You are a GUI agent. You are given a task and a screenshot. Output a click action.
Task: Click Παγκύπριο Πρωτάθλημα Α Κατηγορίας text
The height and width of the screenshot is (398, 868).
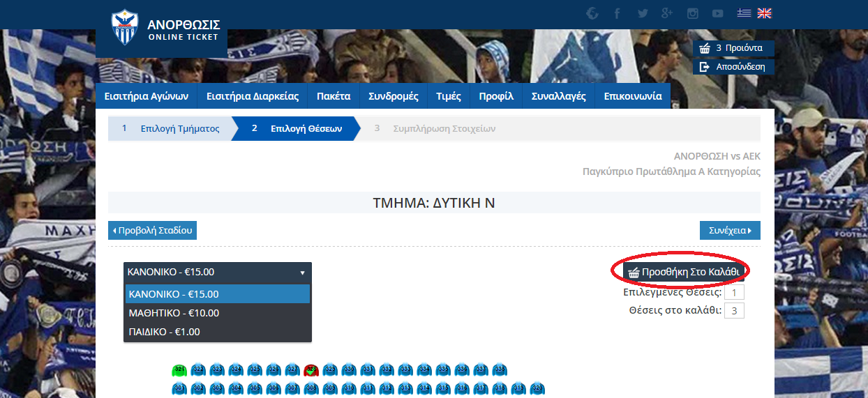tap(671, 171)
